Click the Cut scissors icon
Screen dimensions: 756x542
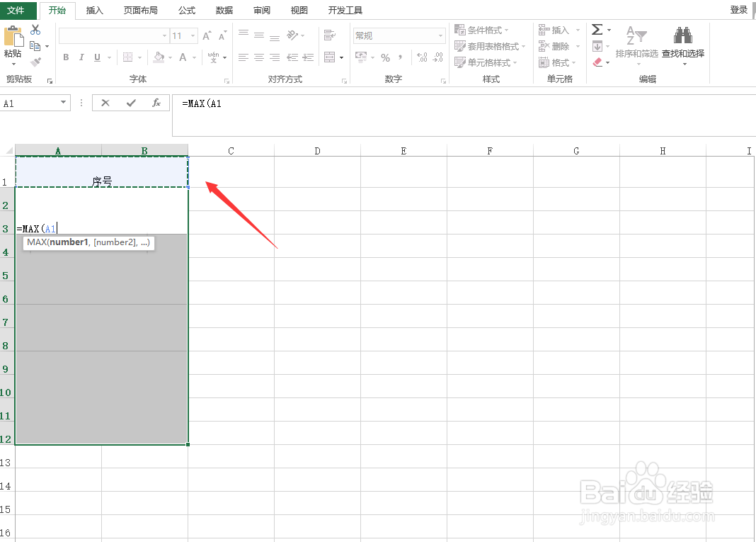click(35, 30)
